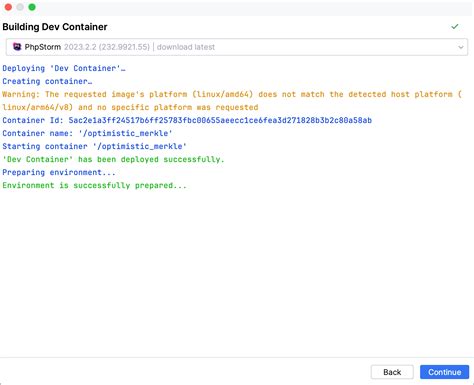This screenshot has height=385, width=474.
Task: Click the 'Starting container' log line
Action: tap(94, 146)
